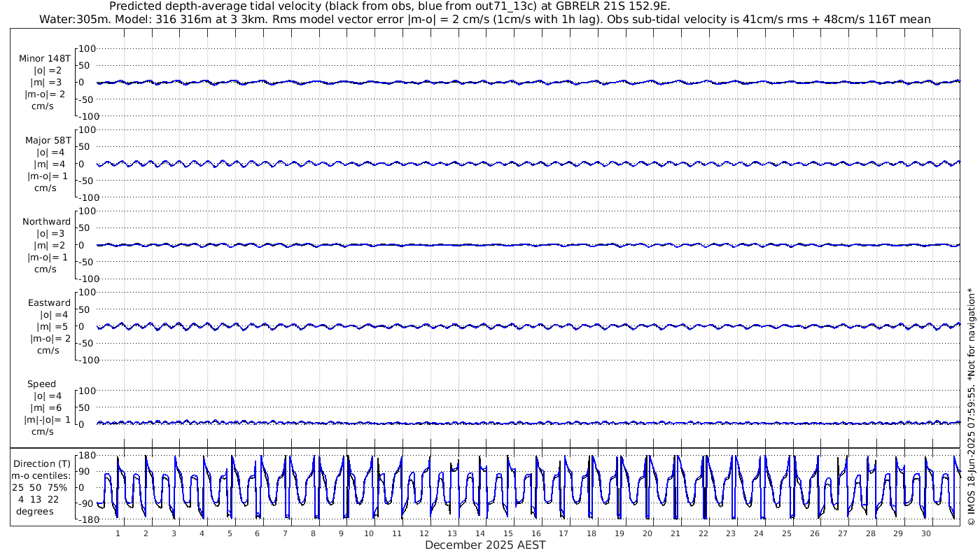Click the 'degrees' unit label
Image resolution: width=980 pixels, height=560 pixels.
pos(35,510)
